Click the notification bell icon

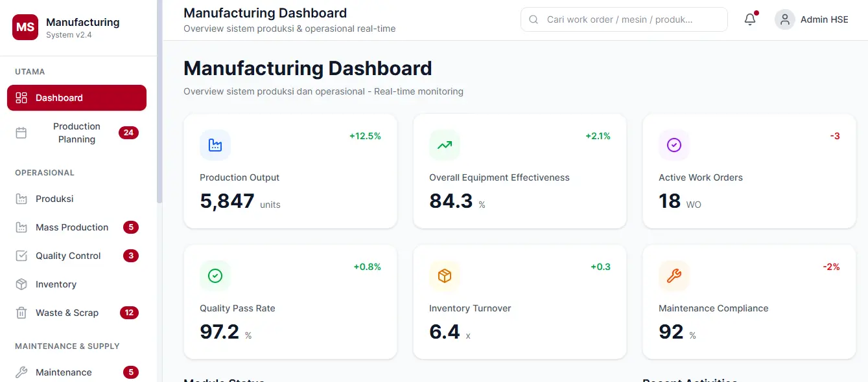pyautogui.click(x=749, y=19)
